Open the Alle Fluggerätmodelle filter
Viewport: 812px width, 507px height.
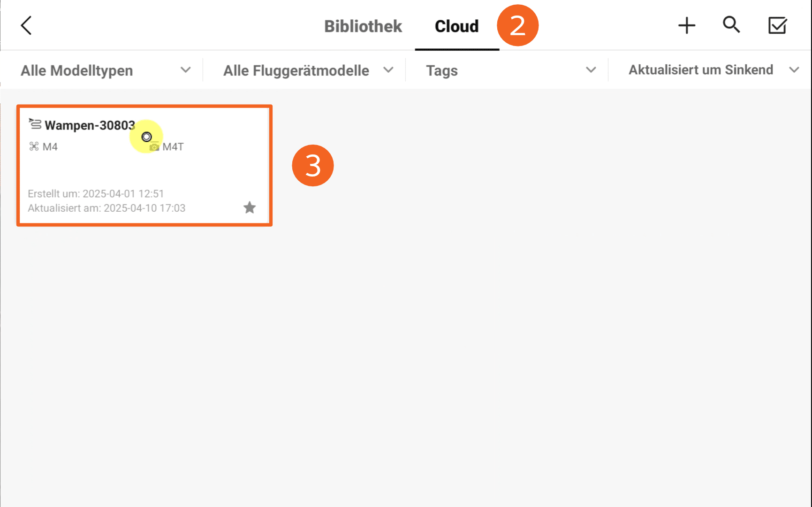pyautogui.click(x=308, y=70)
